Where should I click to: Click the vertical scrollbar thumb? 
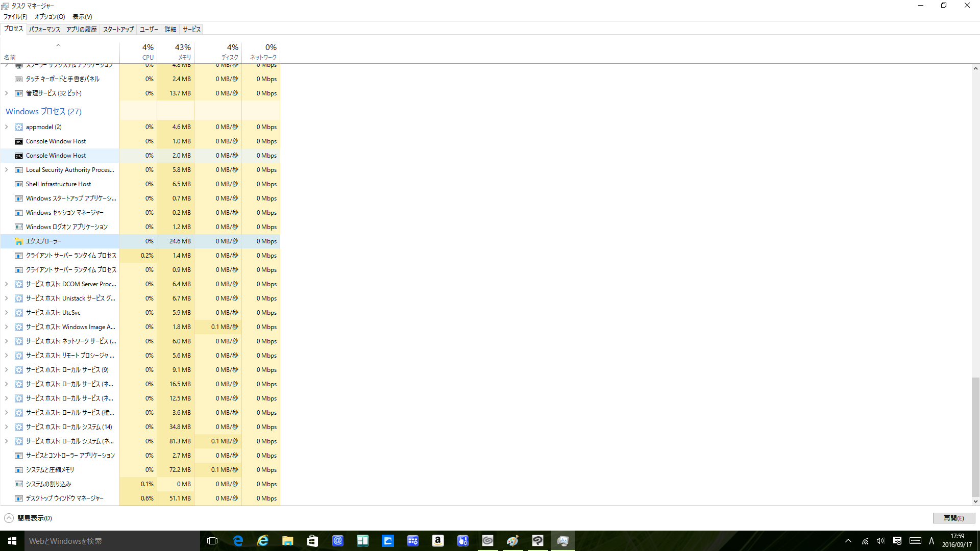(975, 436)
